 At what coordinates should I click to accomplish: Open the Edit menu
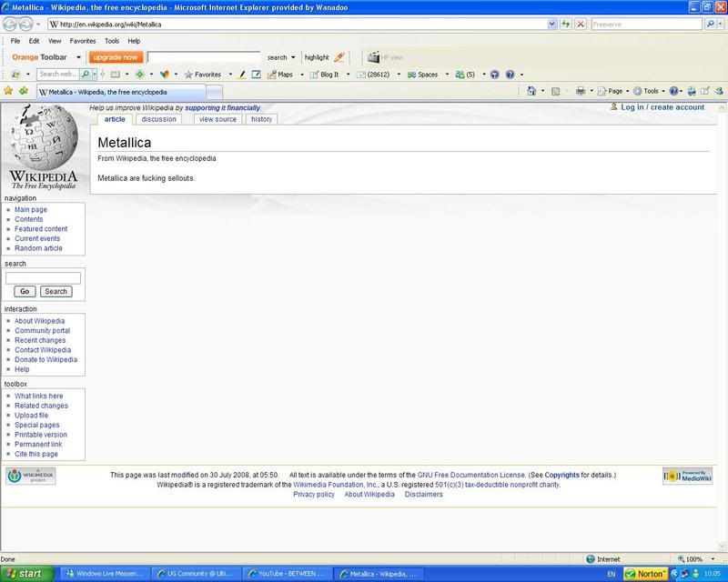(x=34, y=41)
